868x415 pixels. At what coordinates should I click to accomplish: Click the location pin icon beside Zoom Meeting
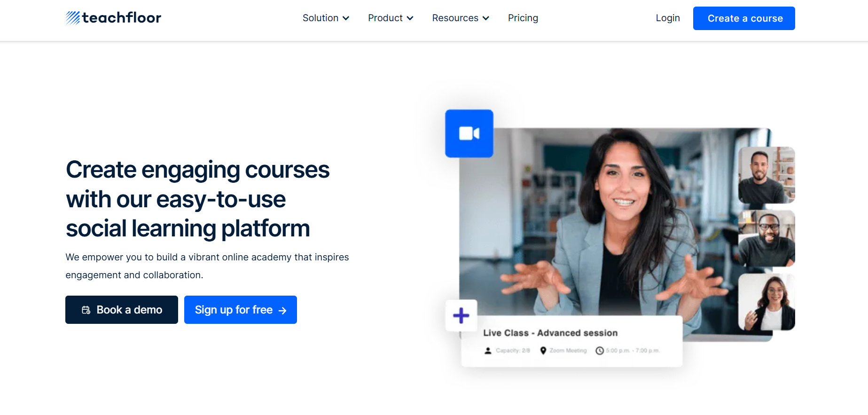coord(543,351)
